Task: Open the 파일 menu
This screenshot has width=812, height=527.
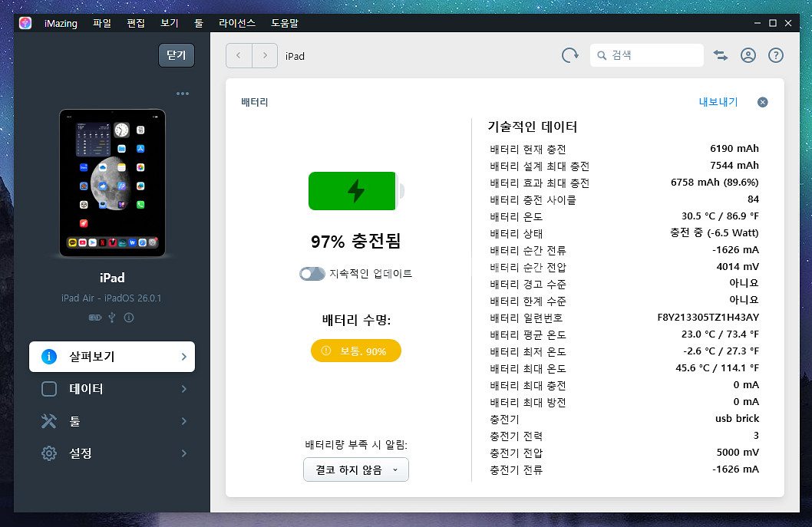Action: [101, 23]
